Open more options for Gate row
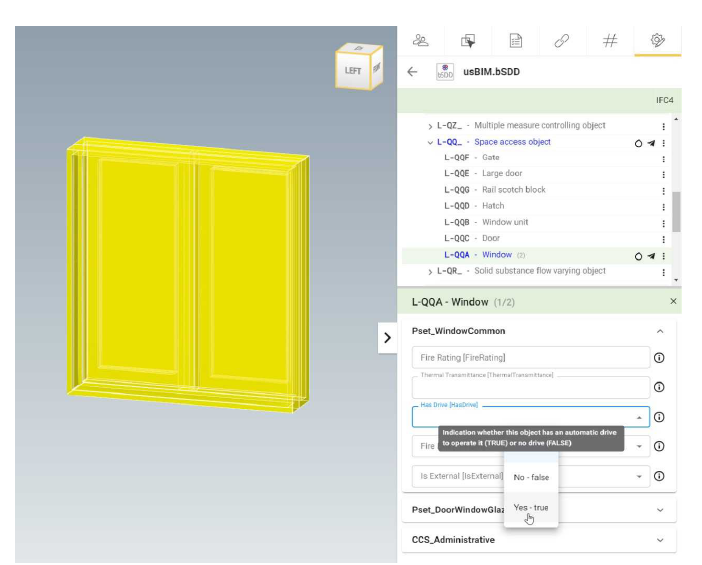Image resolution: width=702 pixels, height=565 pixels. [663, 159]
